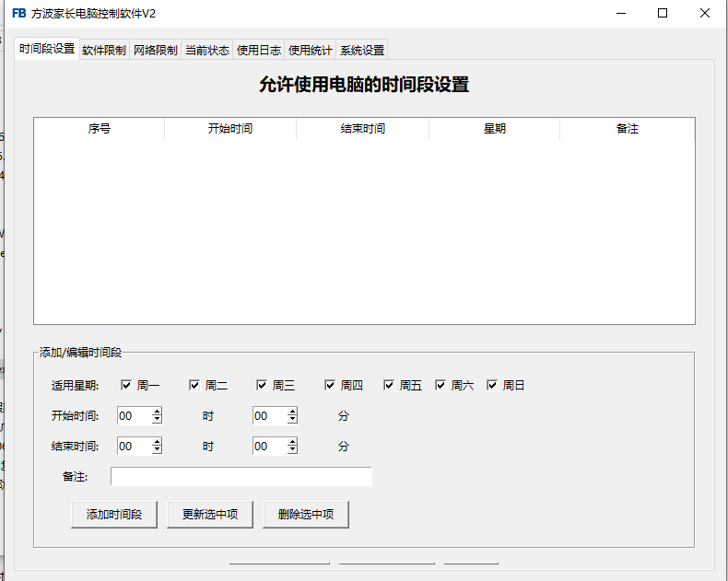Image resolution: width=728 pixels, height=581 pixels.
Task: Increase the 结束时间 hour with up arrow
Action: [157, 442]
